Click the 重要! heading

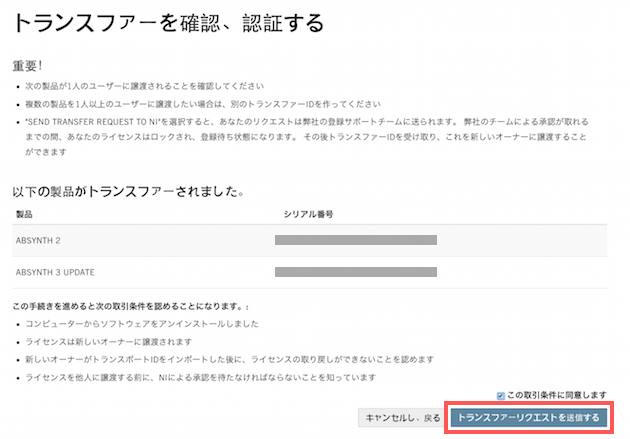pos(27,66)
